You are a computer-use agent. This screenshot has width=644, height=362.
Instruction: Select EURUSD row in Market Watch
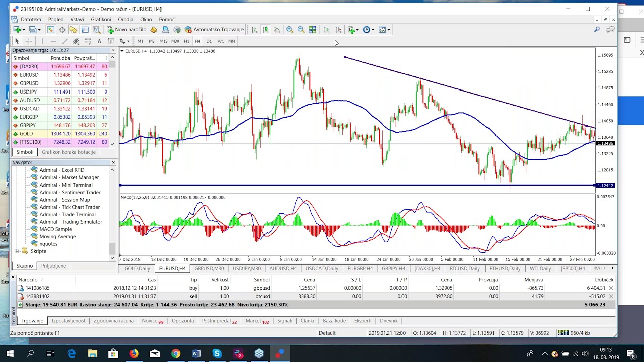[60, 75]
